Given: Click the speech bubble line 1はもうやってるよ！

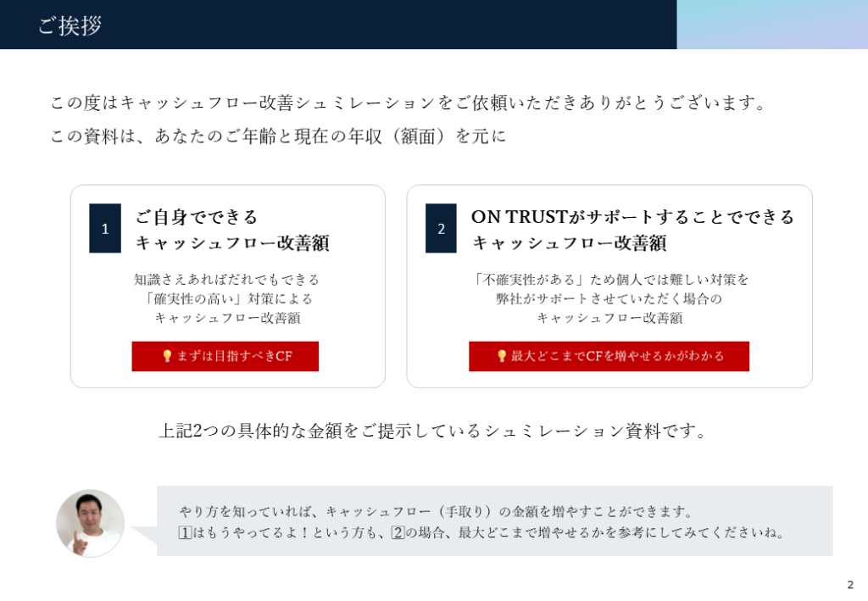Looking at the screenshot, I should tap(481, 533).
